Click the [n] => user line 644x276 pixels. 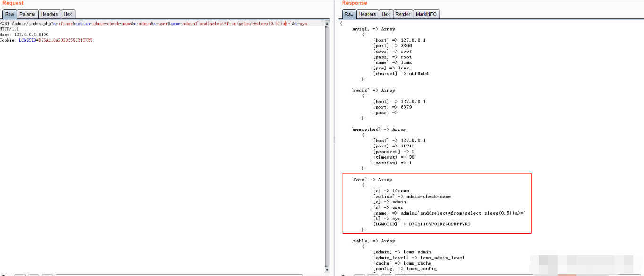pos(388,207)
